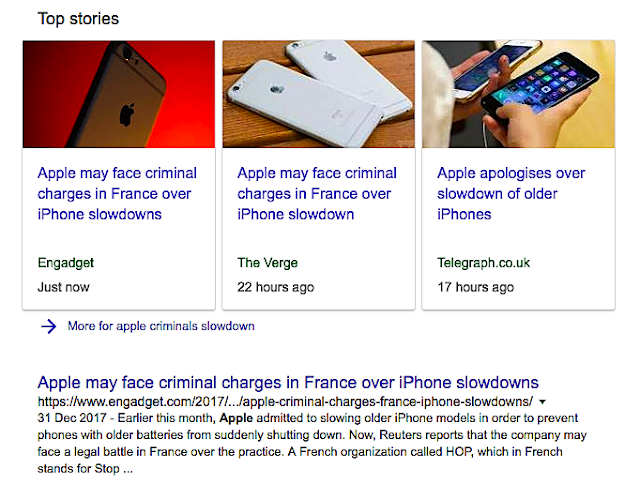640x484 pixels.
Task: Click thumbnail of two iPhones on wood
Action: (x=318, y=94)
